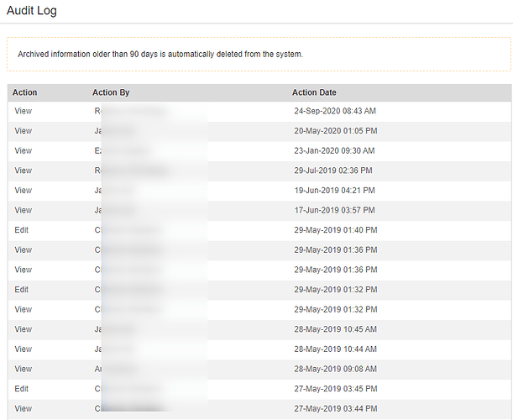The height and width of the screenshot is (420, 513).
Task: Select date 29-Jul-2019 02:36 PM
Action: (x=333, y=171)
